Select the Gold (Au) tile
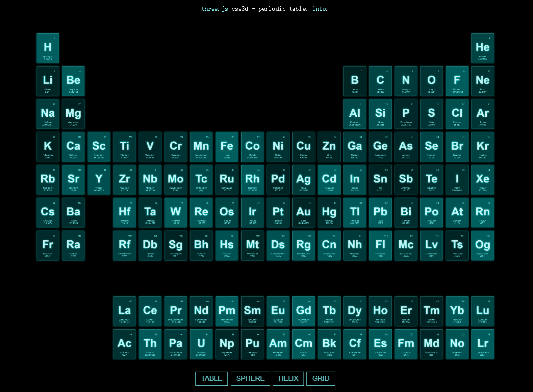 pyautogui.click(x=304, y=212)
